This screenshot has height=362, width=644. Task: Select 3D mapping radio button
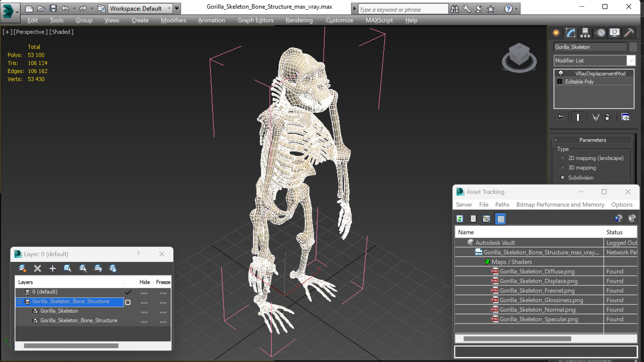[563, 168]
